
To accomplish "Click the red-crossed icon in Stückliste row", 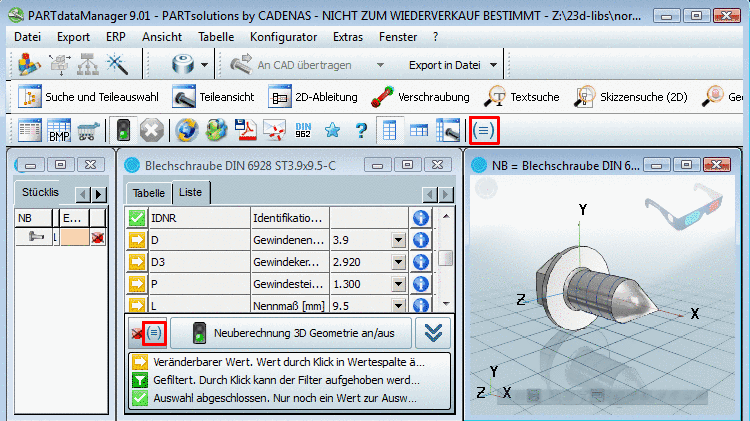I will point(98,237).
